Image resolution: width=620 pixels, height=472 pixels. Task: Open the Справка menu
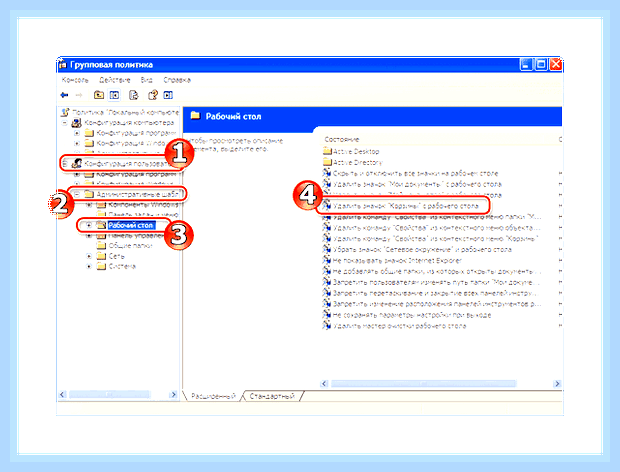click(x=177, y=80)
